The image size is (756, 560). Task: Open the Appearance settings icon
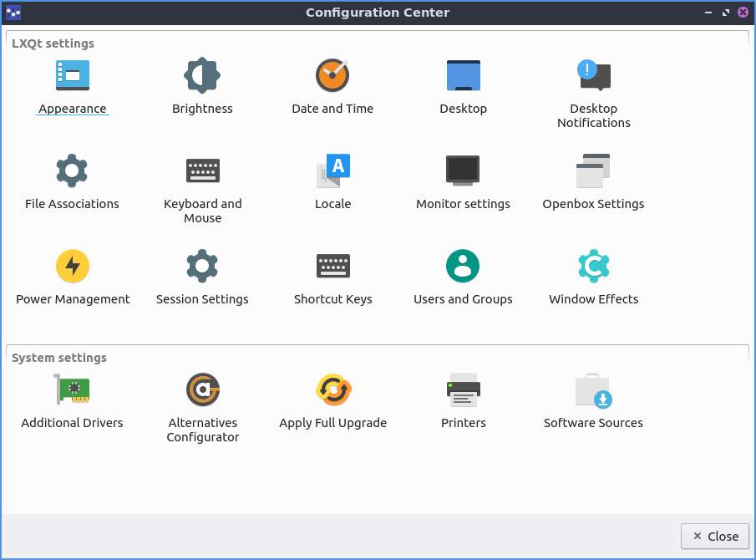click(x=73, y=76)
